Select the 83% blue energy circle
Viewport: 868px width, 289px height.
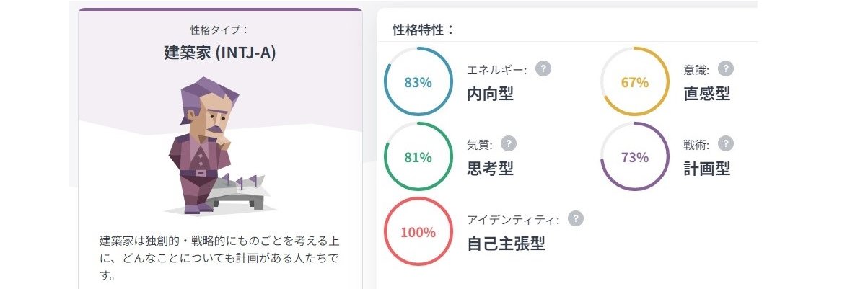pos(418,82)
